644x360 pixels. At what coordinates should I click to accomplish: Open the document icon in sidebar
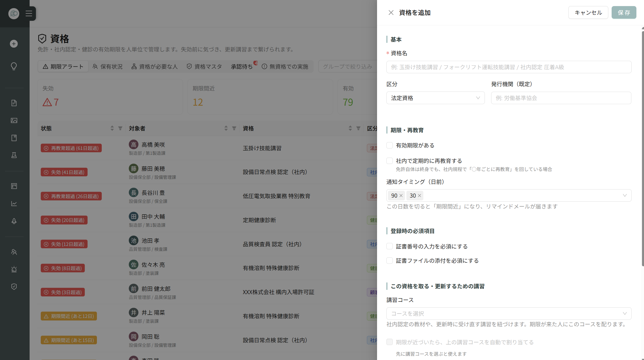tap(14, 103)
